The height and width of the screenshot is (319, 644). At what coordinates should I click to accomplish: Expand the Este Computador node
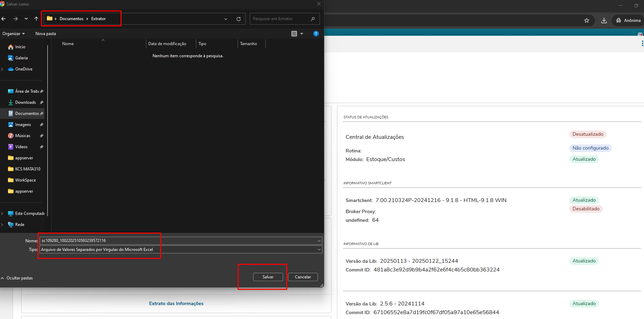coord(2,213)
